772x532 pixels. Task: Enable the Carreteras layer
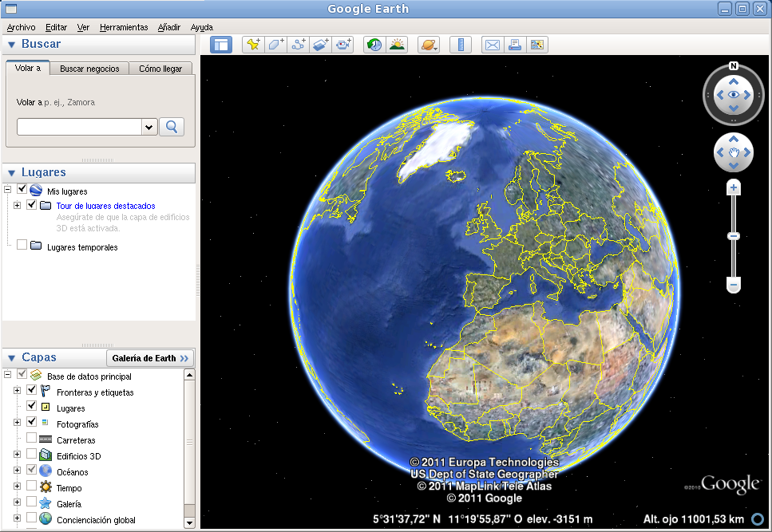click(x=30, y=440)
